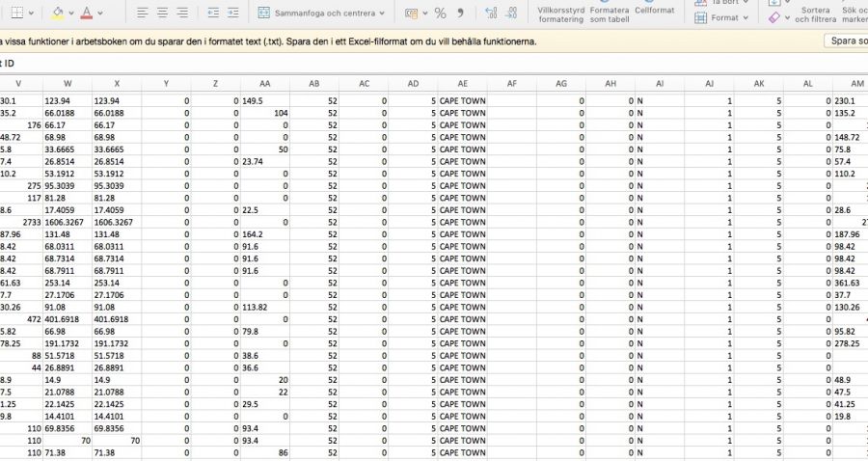Decrease decimal places
Screen dimensions: 868x461
point(511,13)
